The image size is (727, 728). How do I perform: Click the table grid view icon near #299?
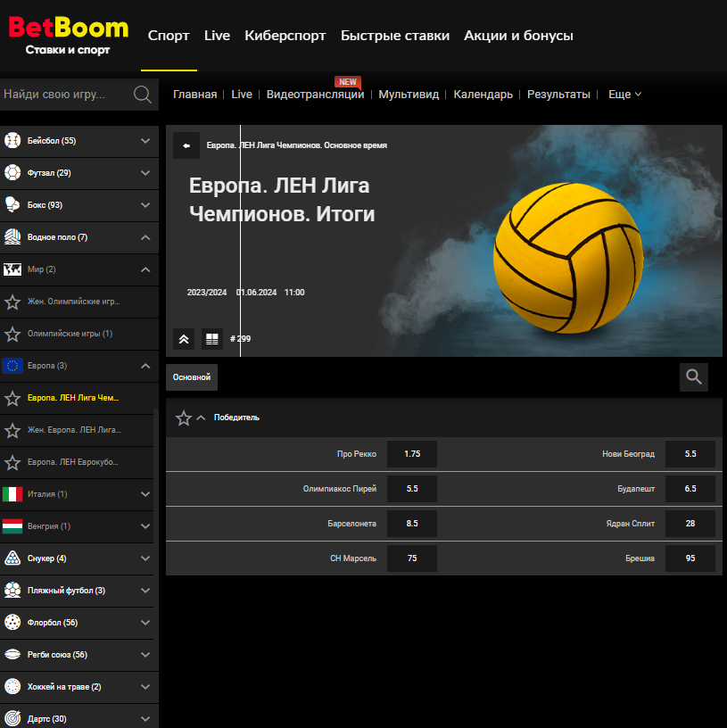212,339
